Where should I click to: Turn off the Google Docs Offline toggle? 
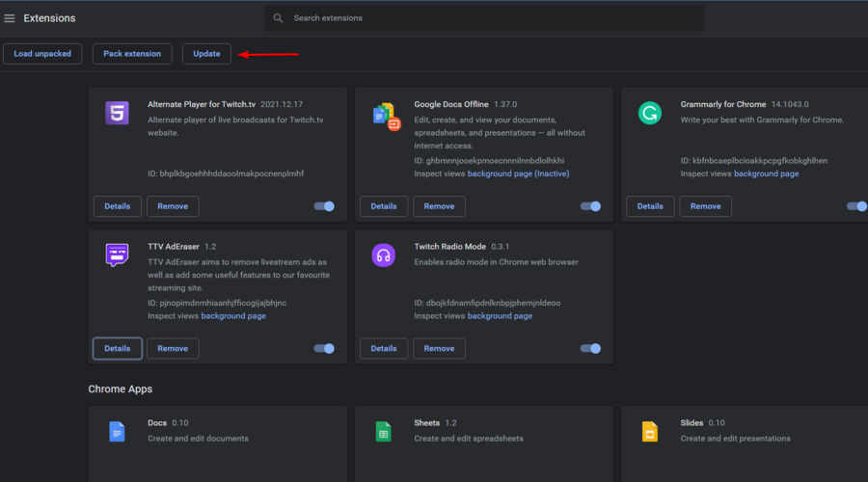(x=590, y=206)
